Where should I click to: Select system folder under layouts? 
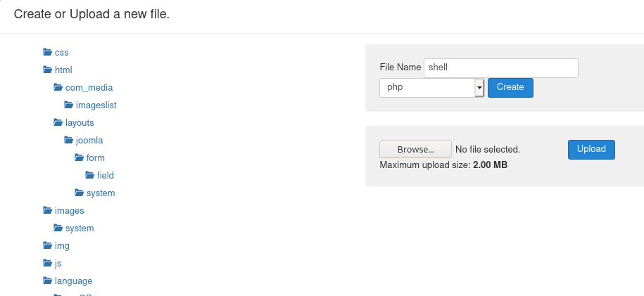click(x=101, y=193)
